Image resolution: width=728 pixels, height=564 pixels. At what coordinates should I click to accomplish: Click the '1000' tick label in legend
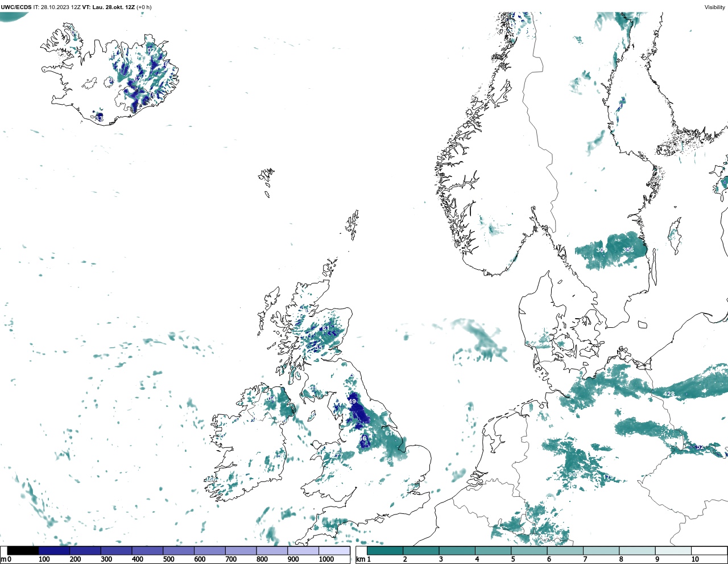(326, 559)
